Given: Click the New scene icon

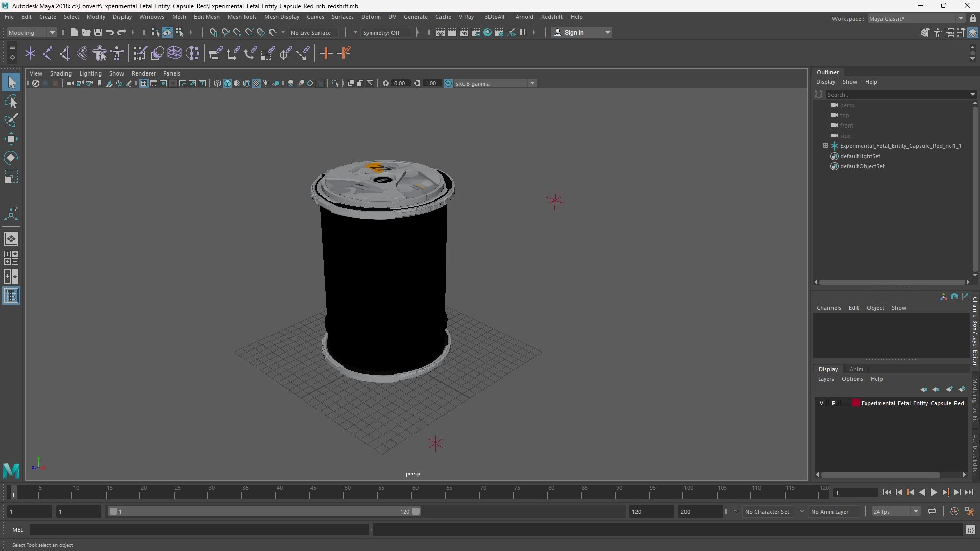Looking at the screenshot, I should pyautogui.click(x=74, y=32).
